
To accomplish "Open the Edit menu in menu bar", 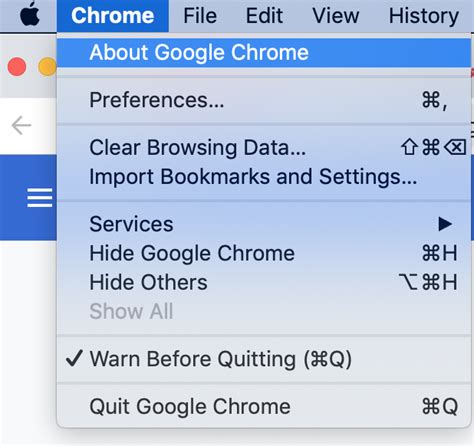I will 264,16.
